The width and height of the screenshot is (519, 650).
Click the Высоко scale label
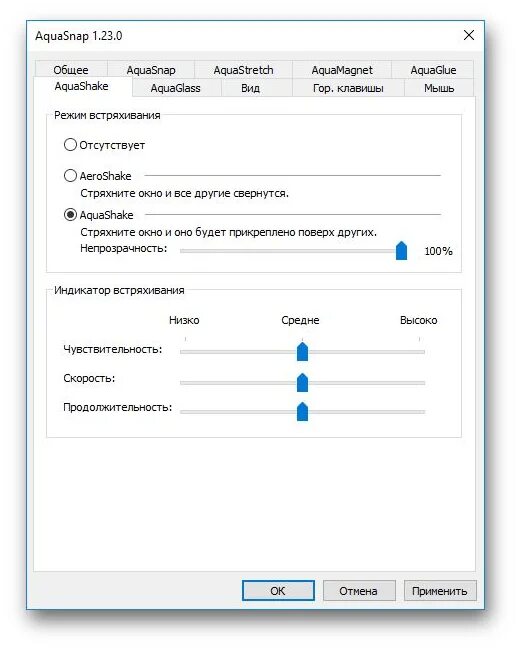coord(418,320)
